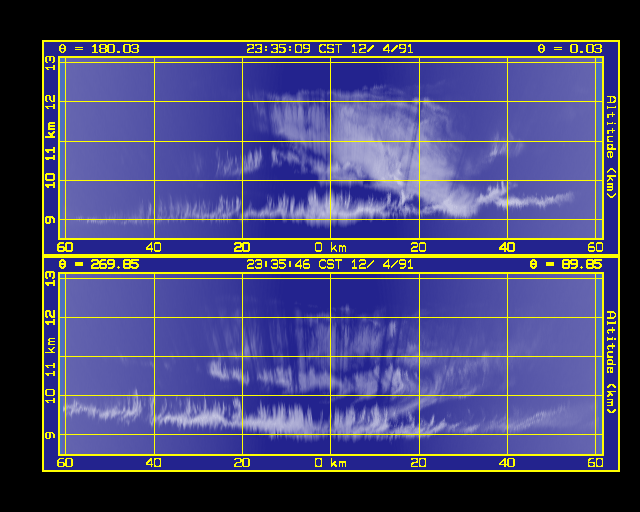
Task: Click the θ = 89.85 angle label
Action: [566, 265]
